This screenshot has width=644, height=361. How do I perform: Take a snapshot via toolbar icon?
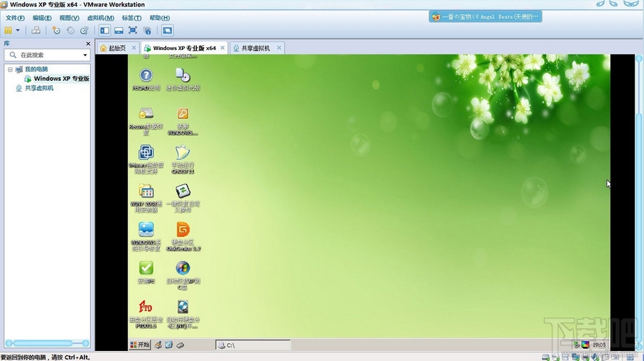(x=56, y=30)
